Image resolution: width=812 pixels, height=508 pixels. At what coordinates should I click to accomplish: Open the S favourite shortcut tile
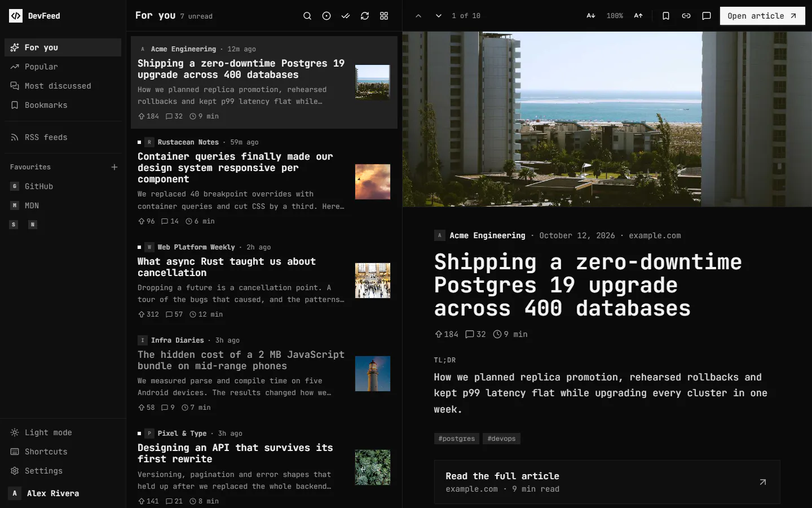tap(14, 225)
